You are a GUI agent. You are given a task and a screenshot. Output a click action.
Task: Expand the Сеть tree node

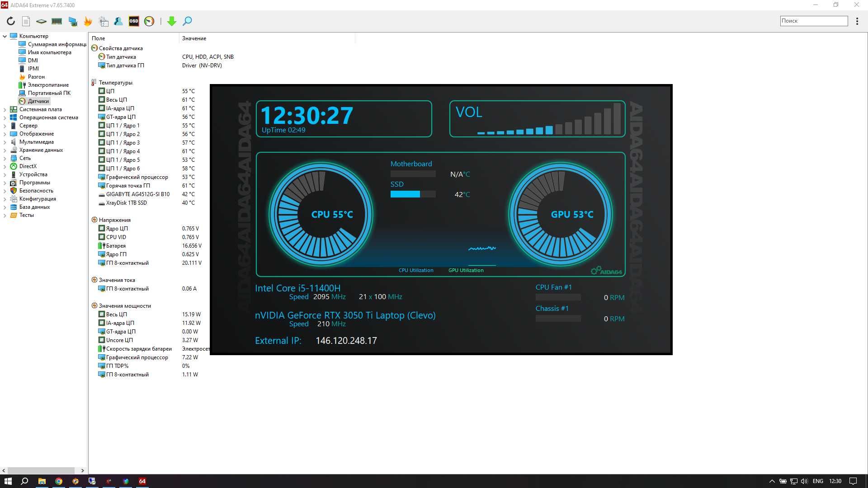pos(5,158)
